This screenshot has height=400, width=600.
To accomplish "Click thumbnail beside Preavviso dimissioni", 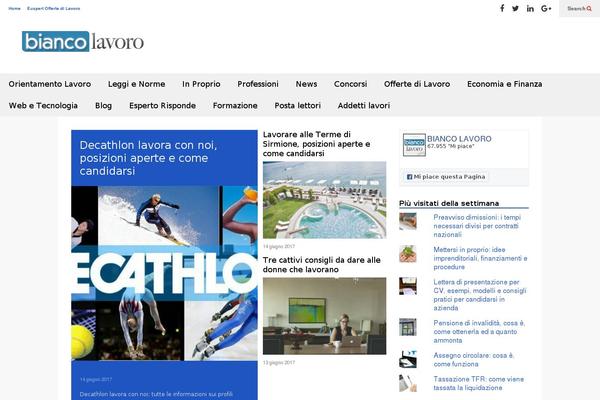I will pyautogui.click(x=408, y=221).
